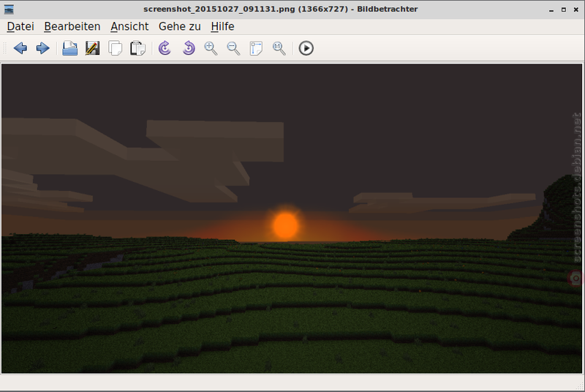The height and width of the screenshot is (392, 585).
Task: Show the image at original 1:1 size
Action: (279, 48)
